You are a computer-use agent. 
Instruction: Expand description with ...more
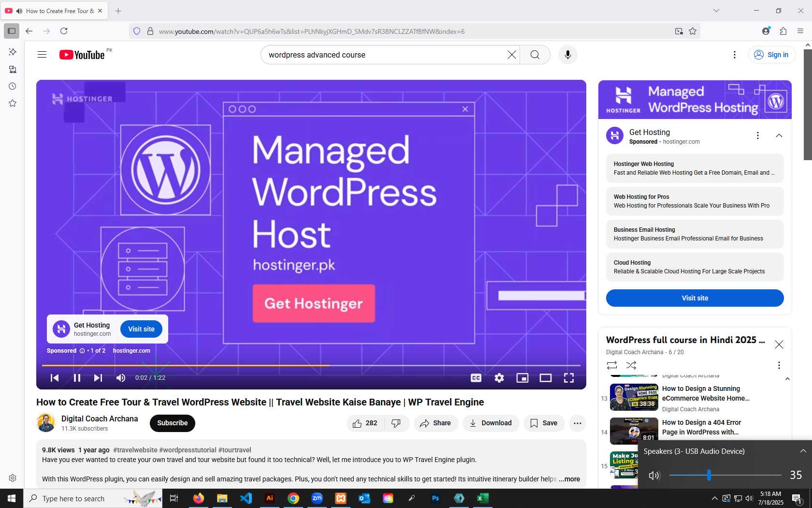pos(569,479)
